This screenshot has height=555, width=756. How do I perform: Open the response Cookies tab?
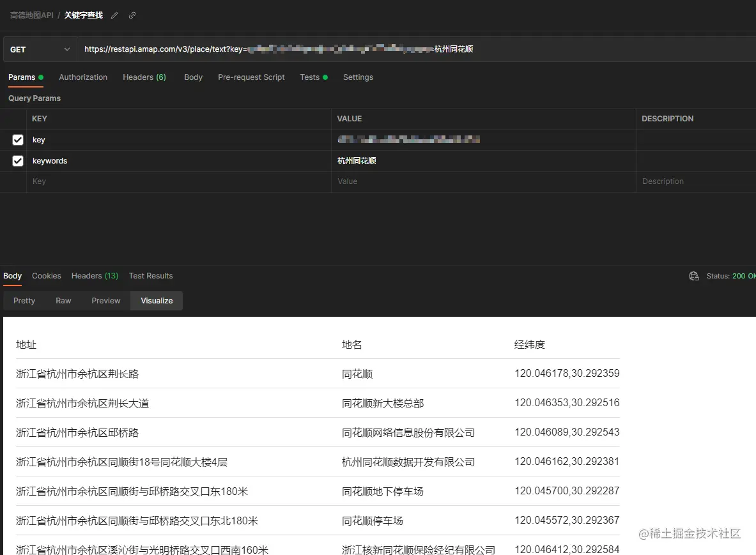click(x=46, y=275)
